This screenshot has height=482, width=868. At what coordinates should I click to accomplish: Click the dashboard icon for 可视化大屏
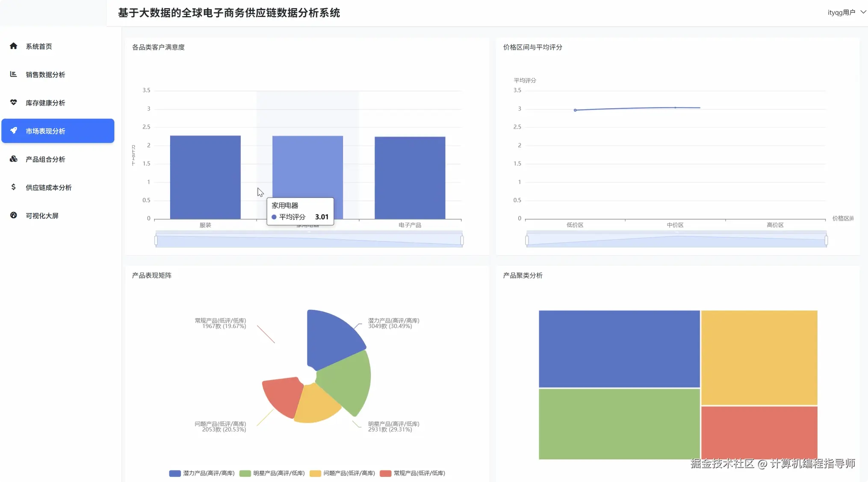tap(14, 215)
